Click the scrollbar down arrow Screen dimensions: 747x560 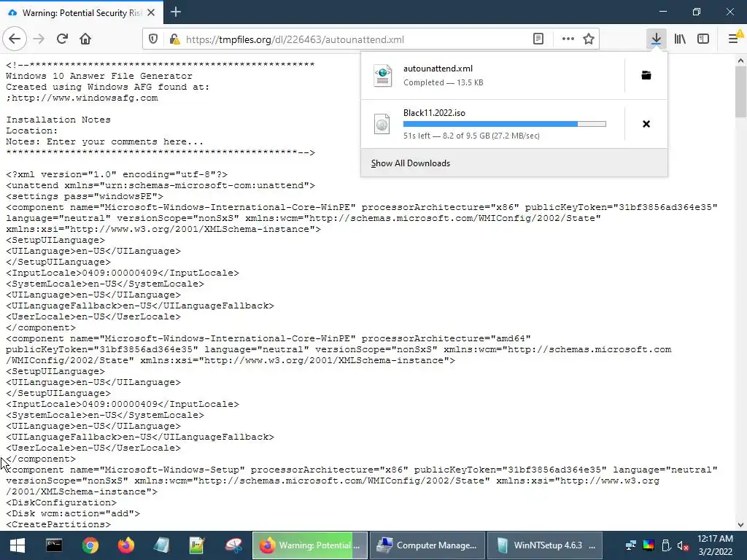click(740, 525)
